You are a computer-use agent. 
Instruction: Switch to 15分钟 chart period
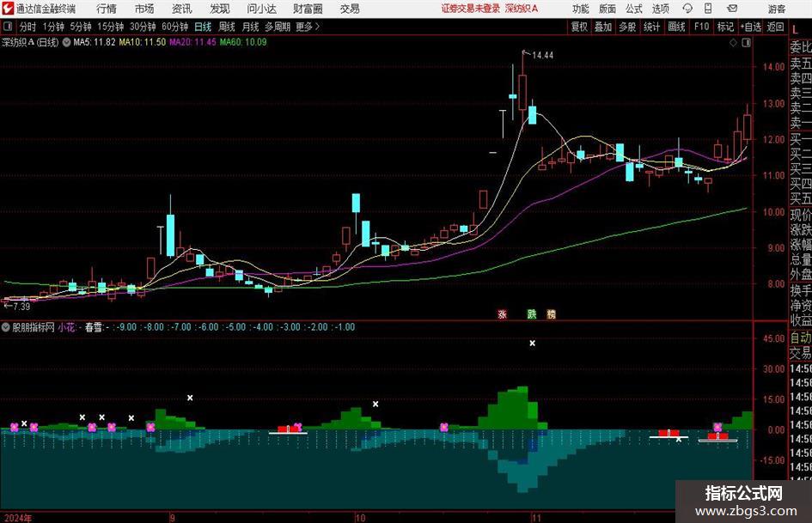click(x=110, y=27)
